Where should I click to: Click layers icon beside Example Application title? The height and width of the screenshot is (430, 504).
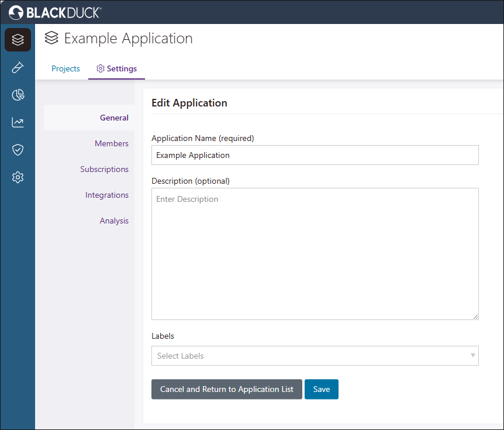pyautogui.click(x=51, y=38)
